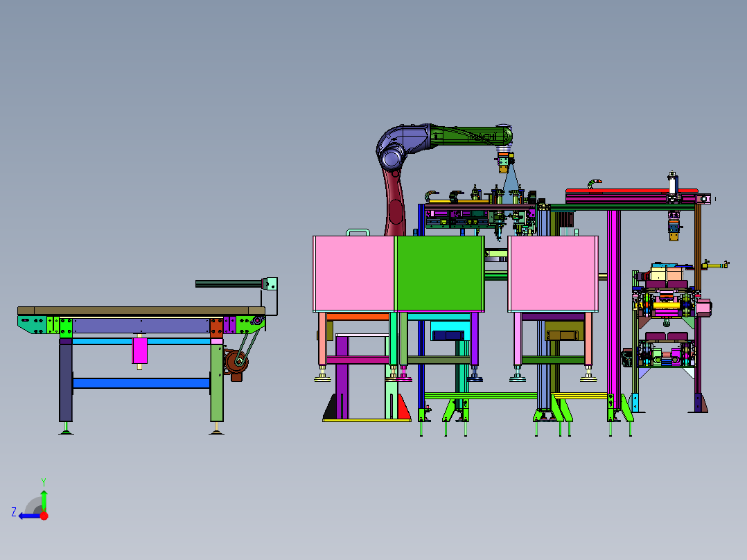Select the orange crossbar under left pink panel

point(358,317)
